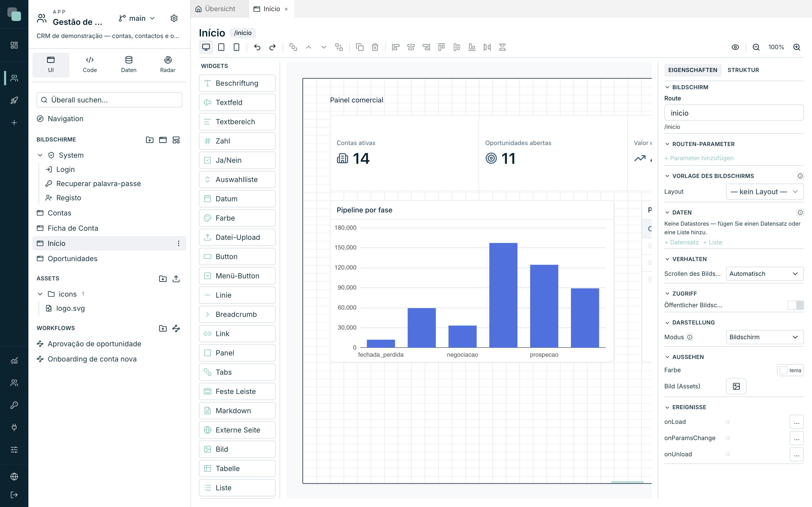Click the zoom in magnifier icon
Viewport: 812px width, 507px height.
[x=797, y=47]
